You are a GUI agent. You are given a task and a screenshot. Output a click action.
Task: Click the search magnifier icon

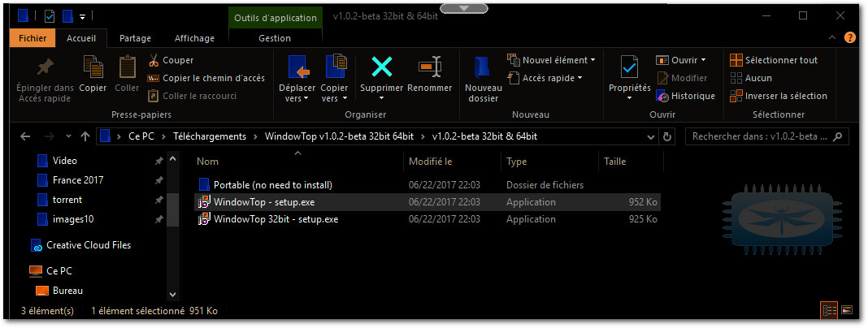(x=838, y=136)
